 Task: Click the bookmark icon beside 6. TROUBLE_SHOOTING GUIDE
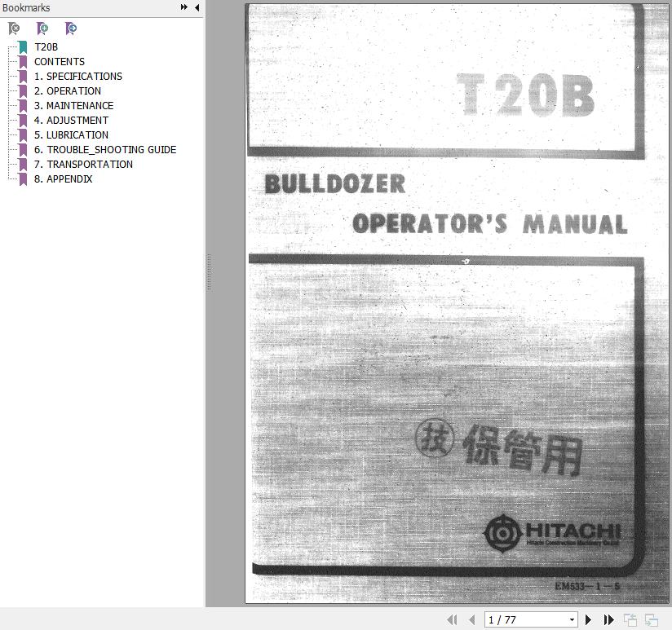(23, 149)
